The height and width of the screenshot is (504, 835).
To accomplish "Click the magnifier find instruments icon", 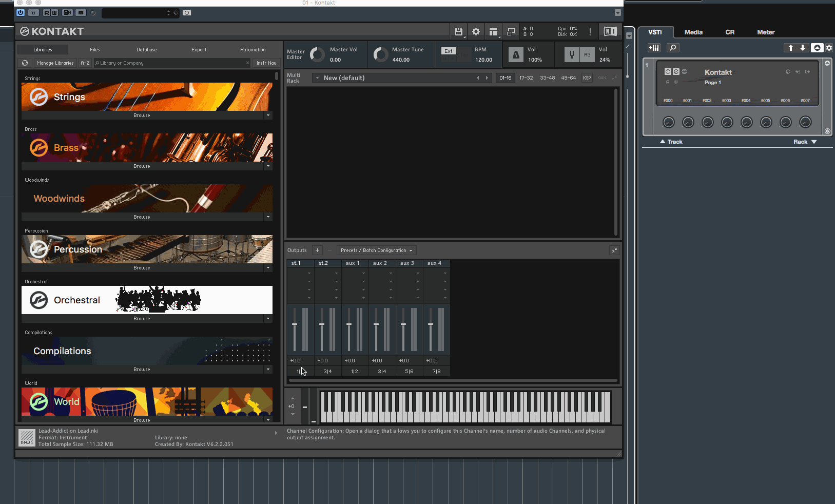I will (x=673, y=48).
